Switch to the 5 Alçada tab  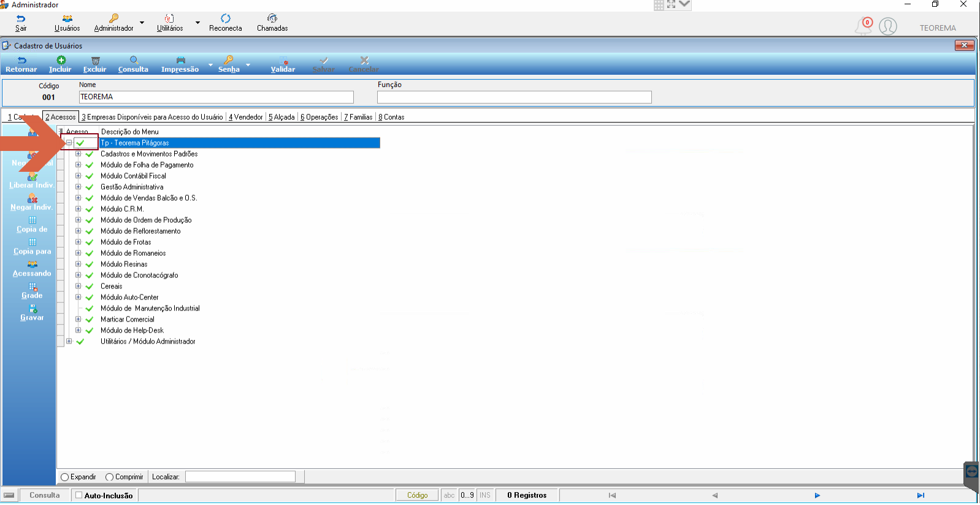[x=281, y=117]
